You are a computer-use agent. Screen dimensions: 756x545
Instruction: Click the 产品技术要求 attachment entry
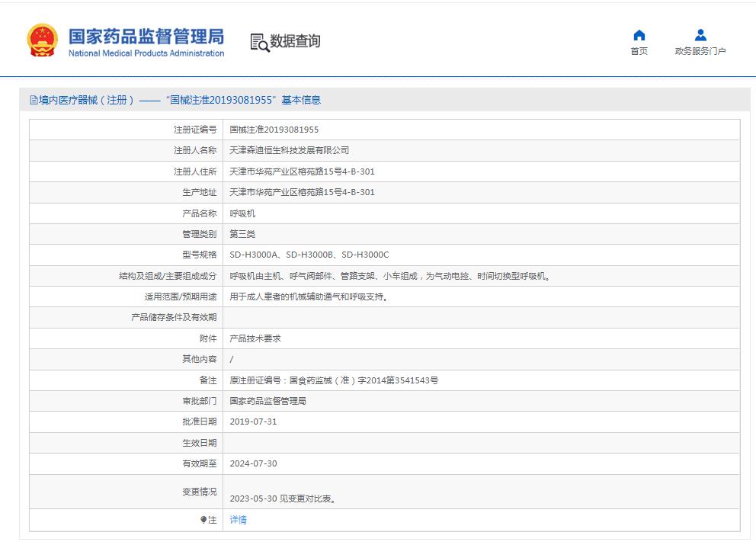point(255,338)
